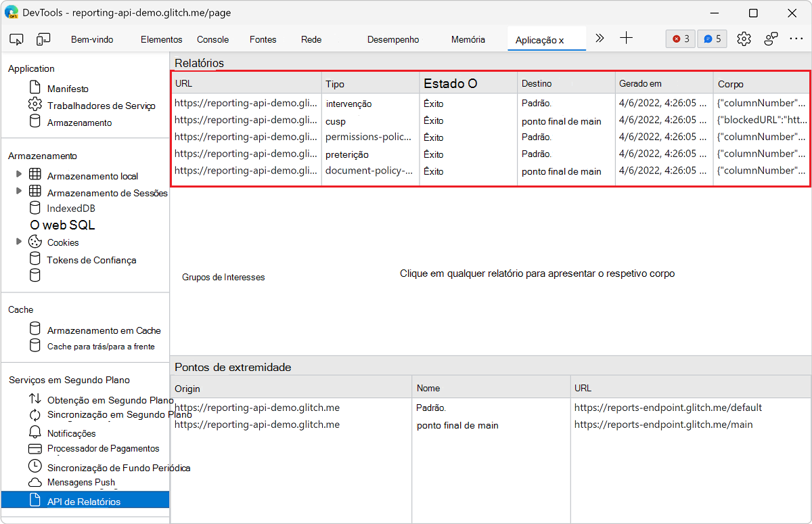Image resolution: width=812 pixels, height=524 pixels.
Task: Expand the Cookies tree item
Action: tap(20, 242)
